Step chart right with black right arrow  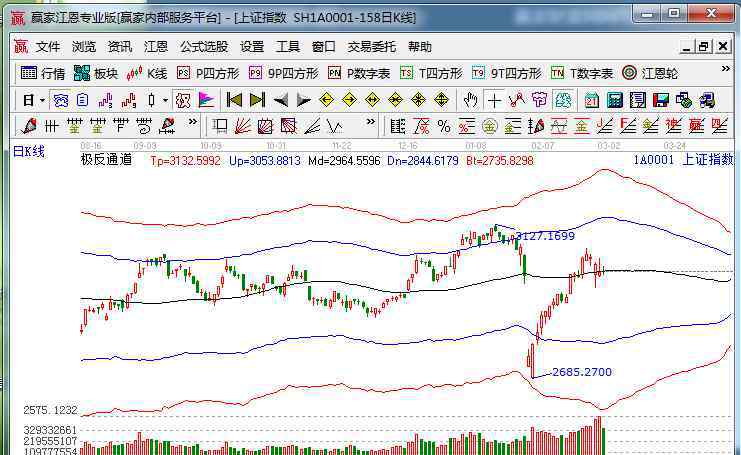(303, 100)
